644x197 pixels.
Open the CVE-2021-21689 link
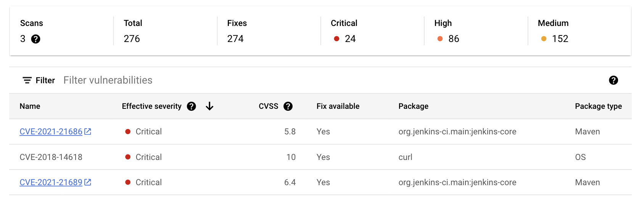(x=51, y=182)
